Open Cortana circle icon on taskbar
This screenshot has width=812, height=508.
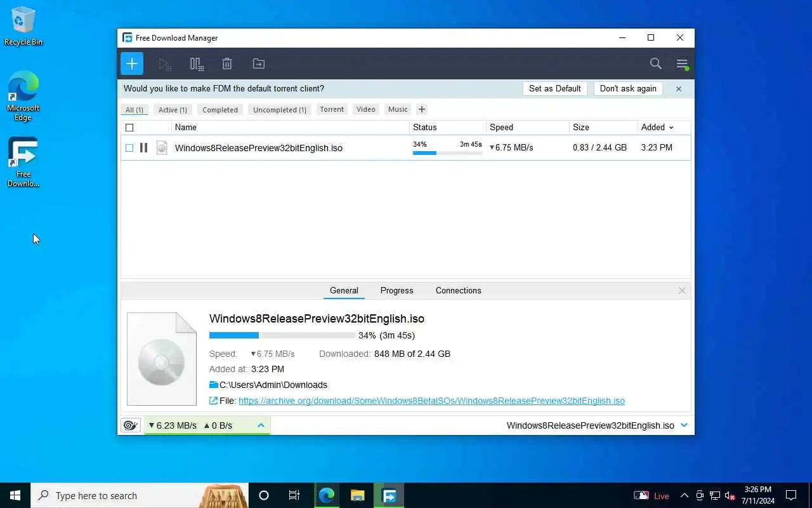[x=264, y=495]
